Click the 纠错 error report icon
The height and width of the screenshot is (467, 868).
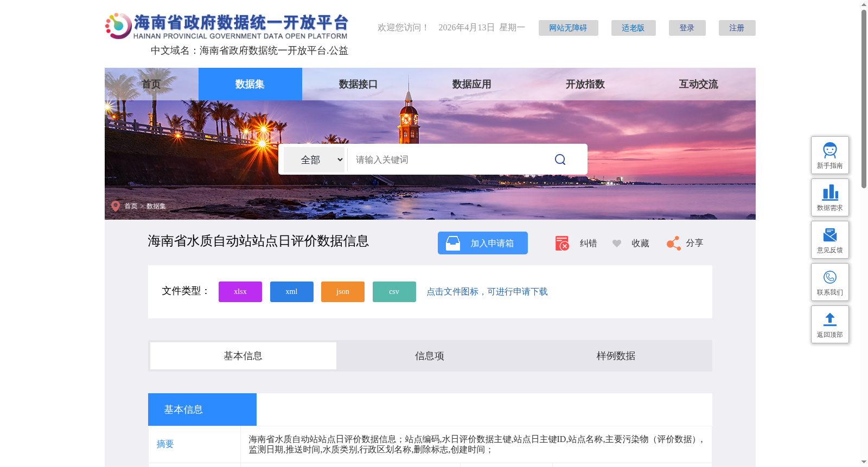click(562, 244)
